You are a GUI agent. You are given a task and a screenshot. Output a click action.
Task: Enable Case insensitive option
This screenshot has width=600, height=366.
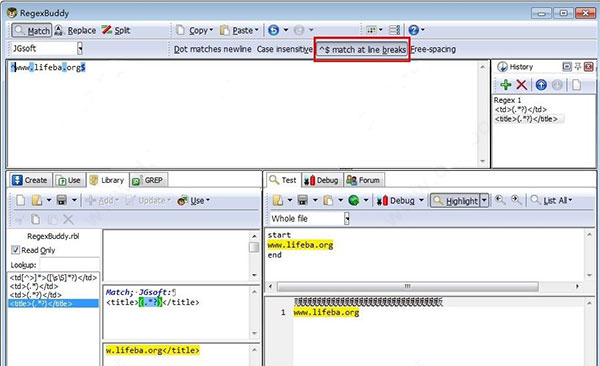[285, 49]
